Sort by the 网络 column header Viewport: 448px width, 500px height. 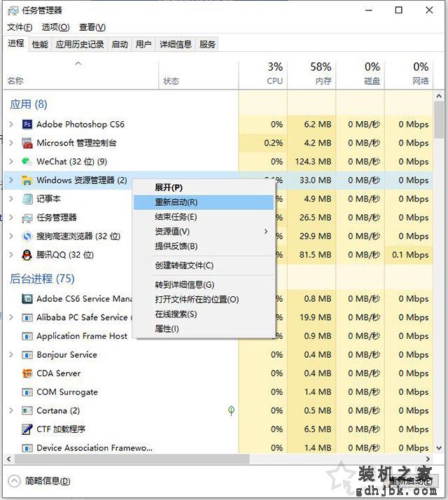(409, 74)
